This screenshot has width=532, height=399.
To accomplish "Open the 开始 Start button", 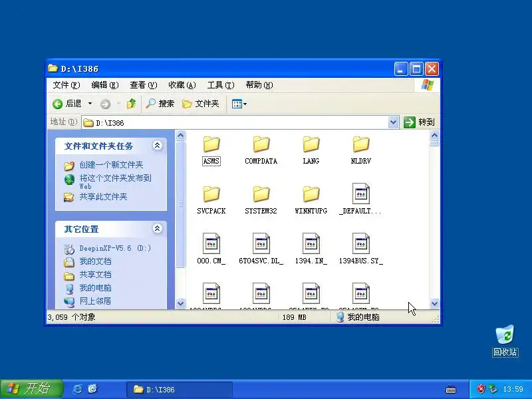I will click(x=31, y=389).
